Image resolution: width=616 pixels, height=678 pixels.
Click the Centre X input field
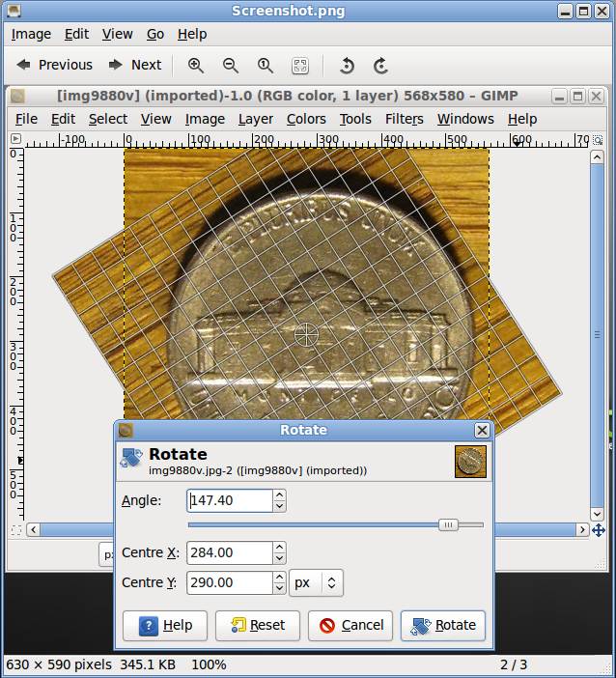[x=230, y=552]
